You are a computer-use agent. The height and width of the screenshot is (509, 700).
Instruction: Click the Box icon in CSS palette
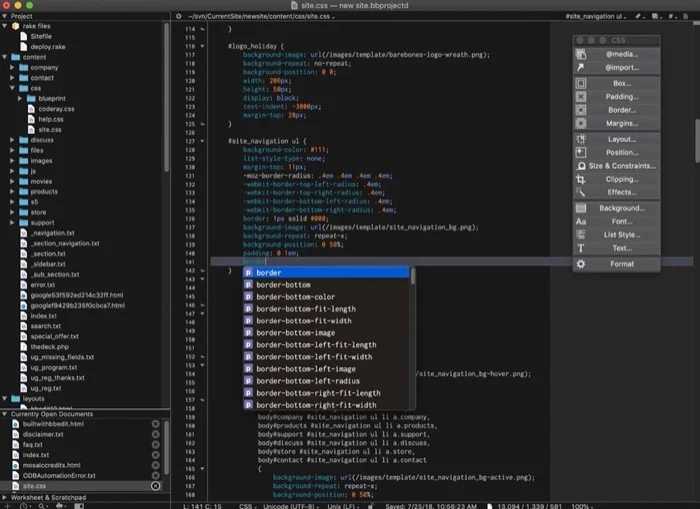click(581, 83)
